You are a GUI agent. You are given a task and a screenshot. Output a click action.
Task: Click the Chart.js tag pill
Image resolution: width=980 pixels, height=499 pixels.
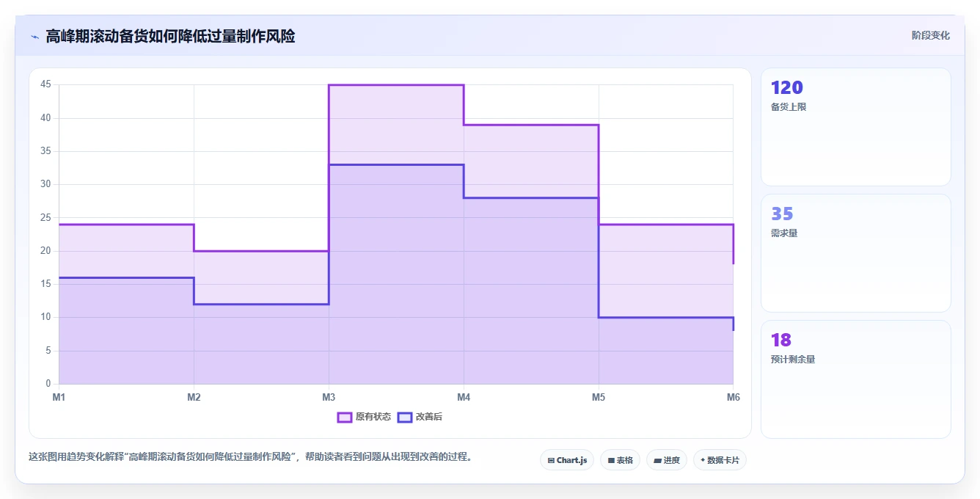click(x=567, y=460)
